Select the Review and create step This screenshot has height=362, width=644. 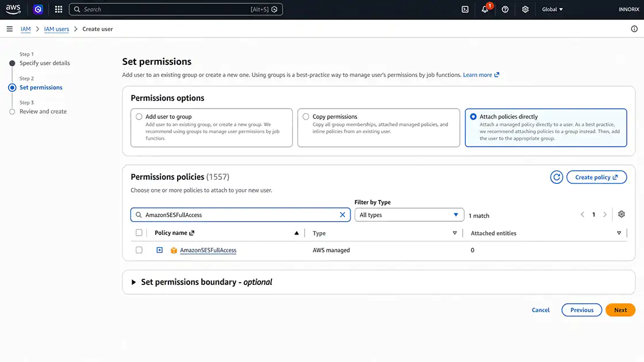(x=43, y=111)
